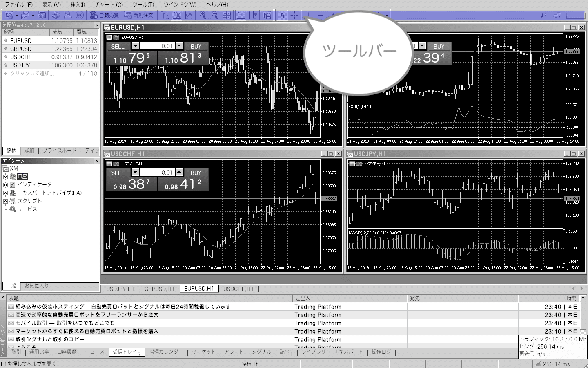Screen dimensions: 588x368
Task: Click SELL on the USDCHF chart panel
Action: (118, 173)
